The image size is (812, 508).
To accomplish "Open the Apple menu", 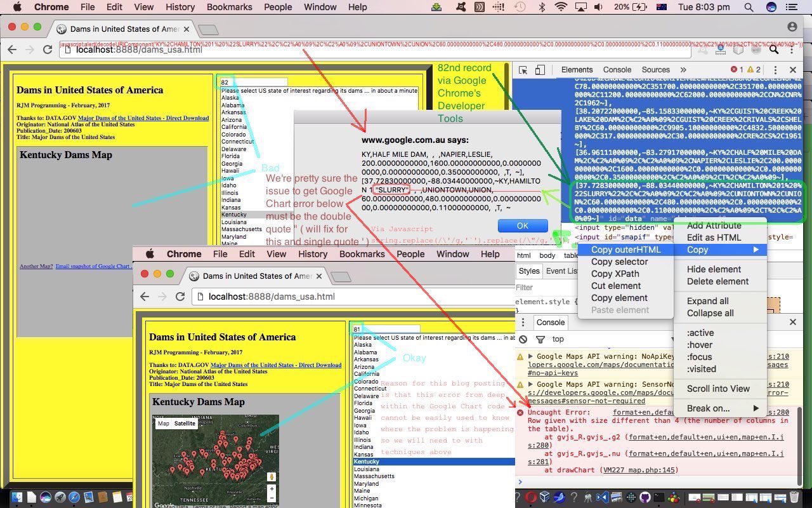I will coord(17,7).
